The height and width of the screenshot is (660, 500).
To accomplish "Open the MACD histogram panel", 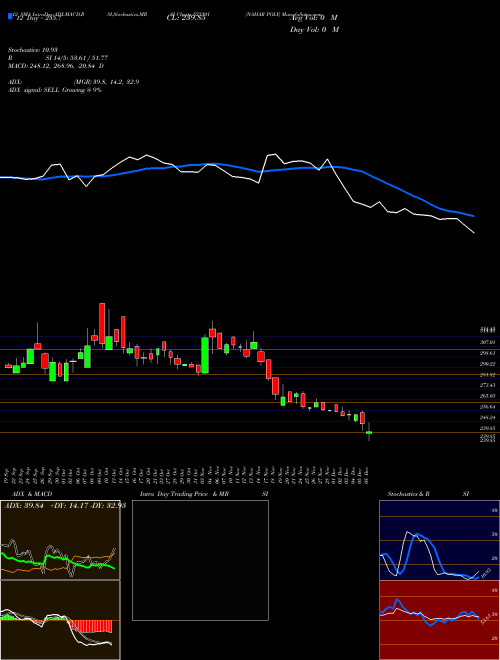I will pyautogui.click(x=60, y=620).
